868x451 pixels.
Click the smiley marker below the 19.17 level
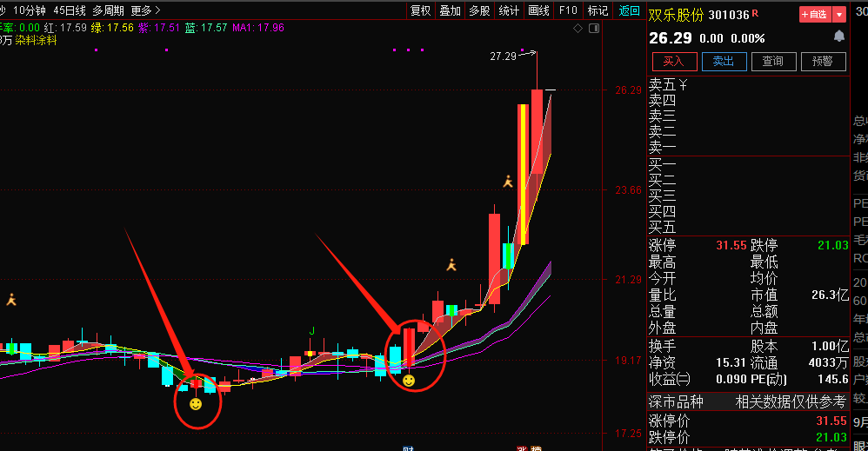(409, 380)
